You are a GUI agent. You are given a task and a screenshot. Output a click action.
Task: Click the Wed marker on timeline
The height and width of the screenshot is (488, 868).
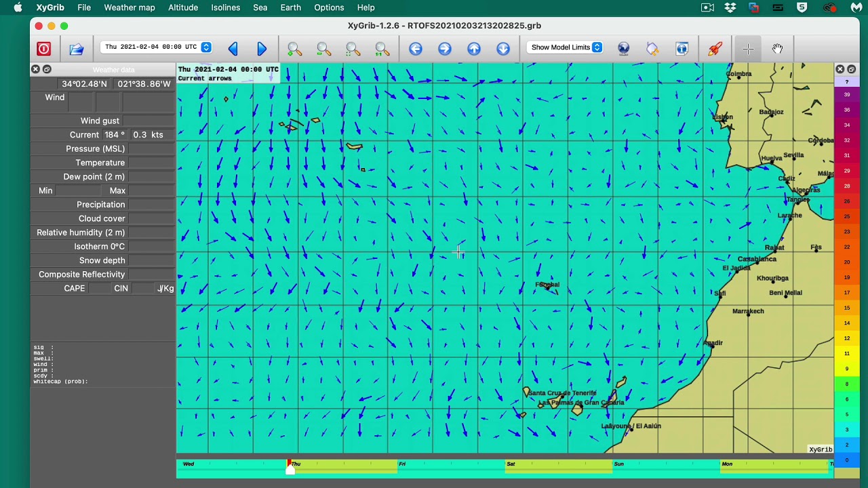pos(189,464)
